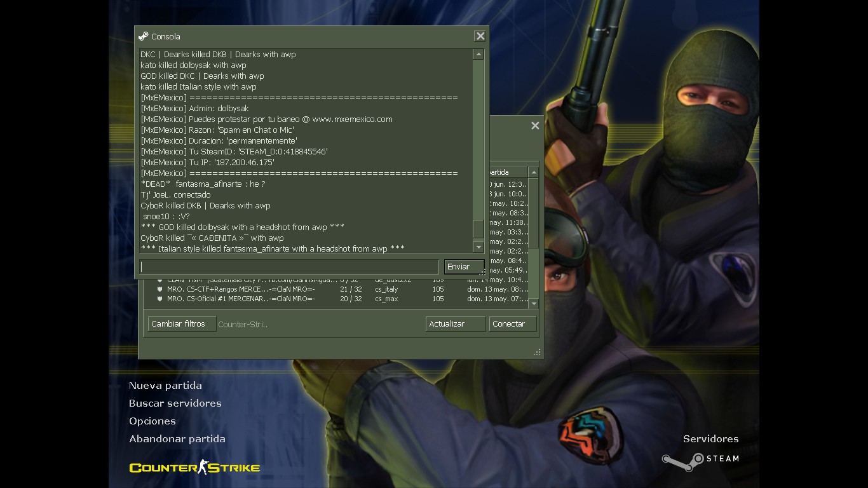Image resolution: width=868 pixels, height=488 pixels.
Task: Click the Counter-Stri.. filter text
Action: 243,324
